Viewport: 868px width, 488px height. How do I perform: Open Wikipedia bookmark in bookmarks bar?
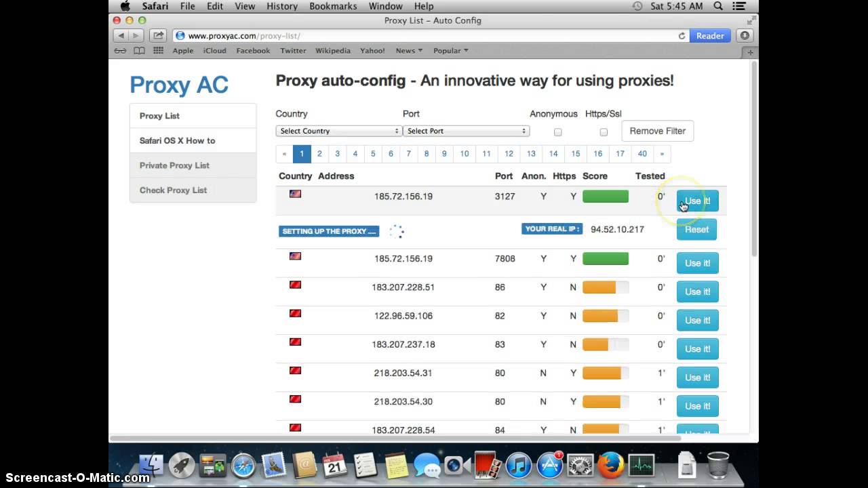[333, 51]
